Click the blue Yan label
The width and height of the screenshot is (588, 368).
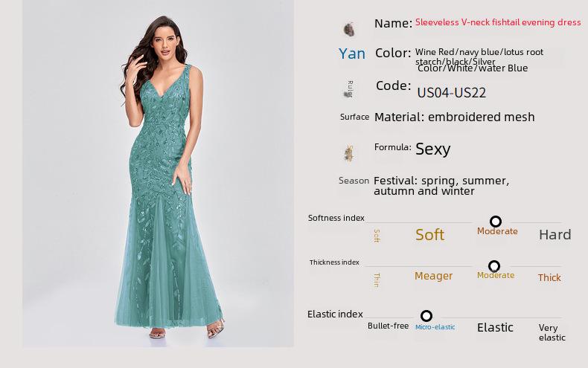(x=352, y=54)
